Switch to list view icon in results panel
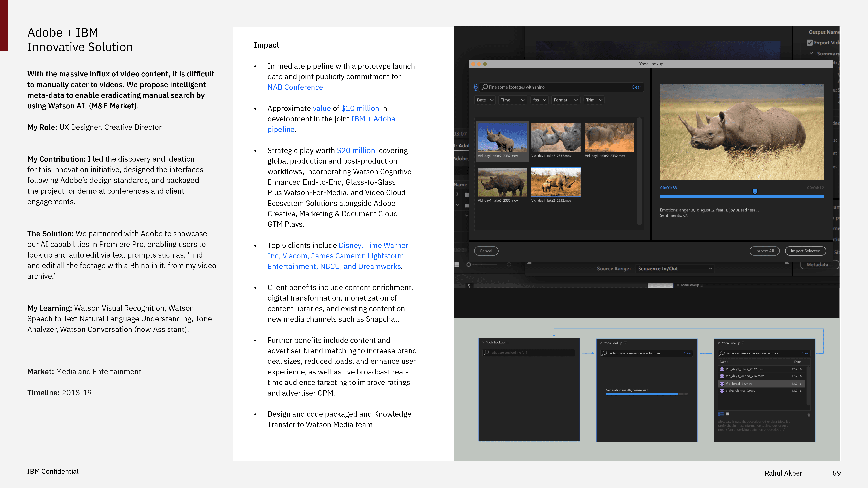Viewport: 868px width, 488px height. (x=721, y=414)
